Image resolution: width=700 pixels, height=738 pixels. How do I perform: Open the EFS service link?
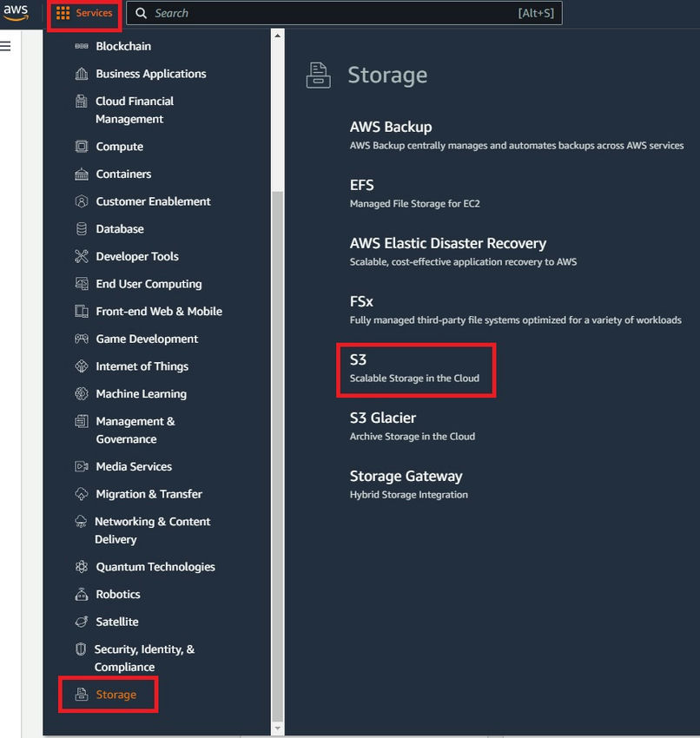tap(361, 185)
